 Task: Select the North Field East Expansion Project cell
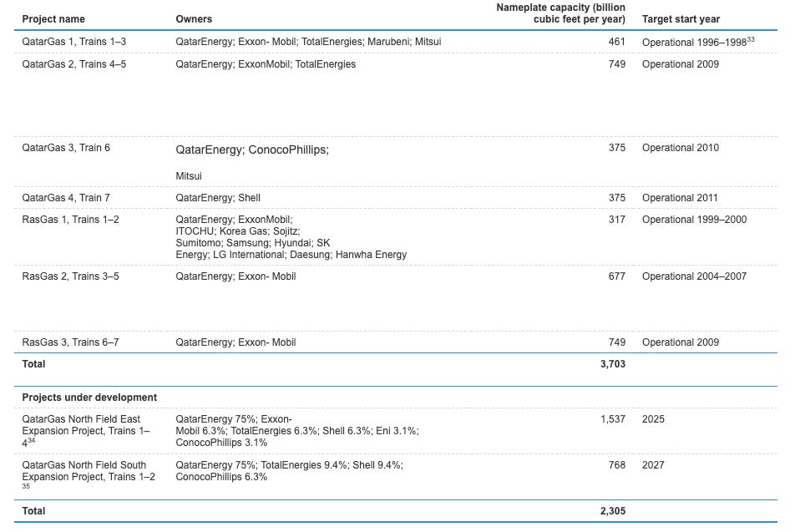pyautogui.click(x=86, y=432)
